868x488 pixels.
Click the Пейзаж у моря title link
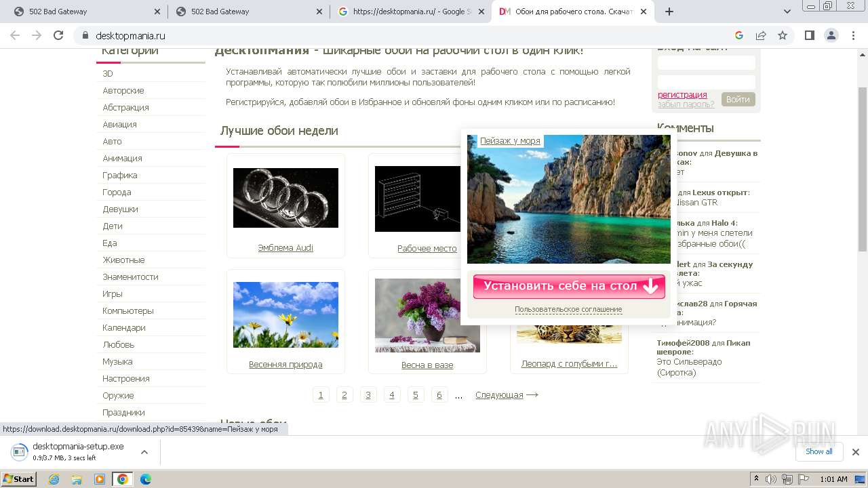pyautogui.click(x=510, y=141)
